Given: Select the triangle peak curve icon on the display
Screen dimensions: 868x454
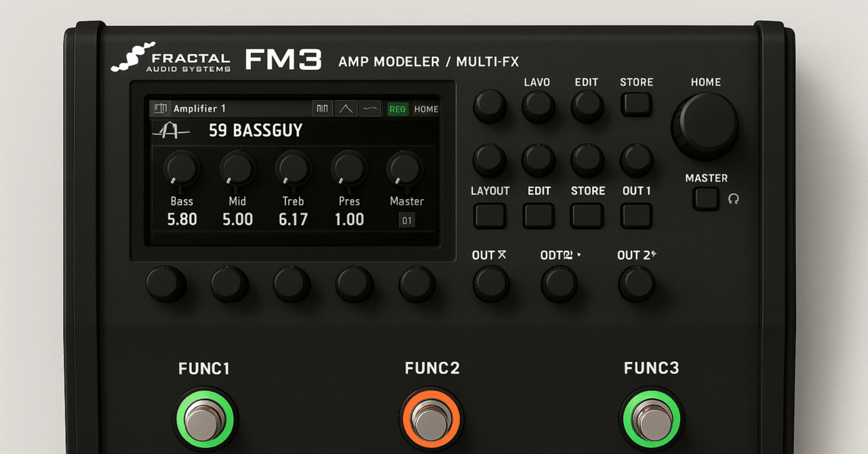Looking at the screenshot, I should click(346, 108).
